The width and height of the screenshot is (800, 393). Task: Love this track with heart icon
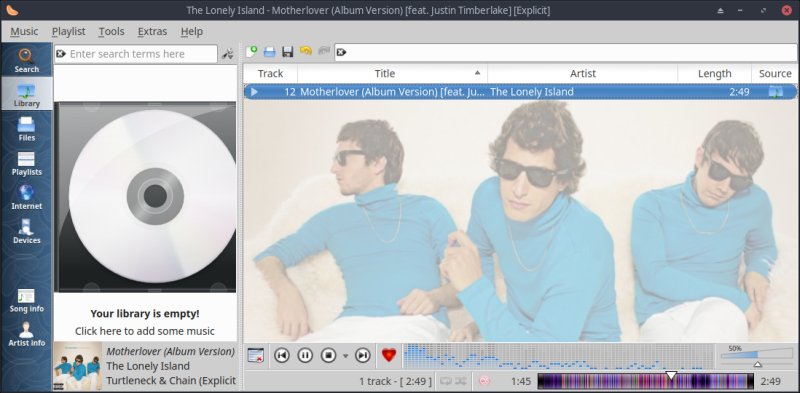(389, 355)
